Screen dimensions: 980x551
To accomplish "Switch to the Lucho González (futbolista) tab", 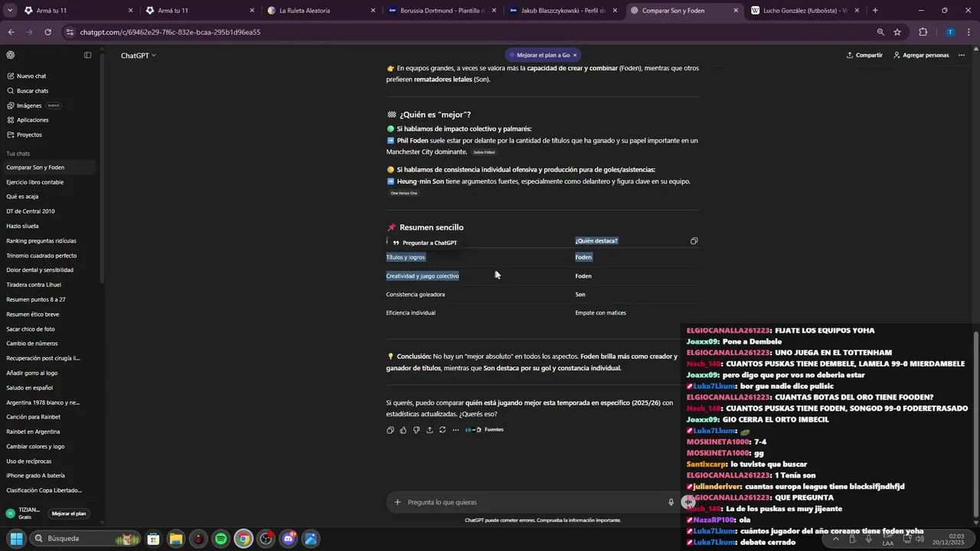I will (805, 11).
